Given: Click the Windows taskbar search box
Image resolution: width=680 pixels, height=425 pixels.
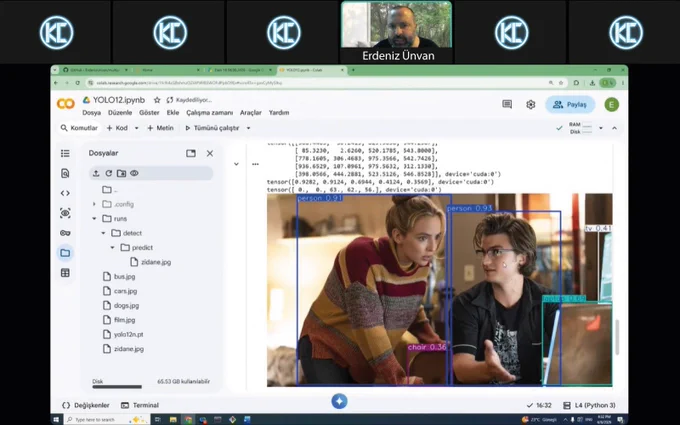Looking at the screenshot, I should [106, 419].
